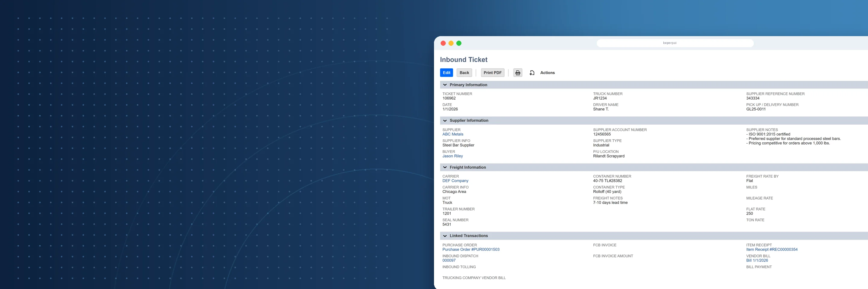Open Item Receipt #REC00000354 link
This screenshot has width=868, height=289.
click(x=772, y=249)
